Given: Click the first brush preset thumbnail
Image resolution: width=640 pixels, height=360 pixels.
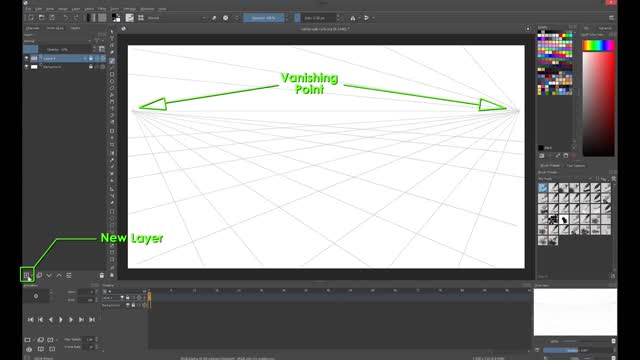Looking at the screenshot, I should (543, 188).
